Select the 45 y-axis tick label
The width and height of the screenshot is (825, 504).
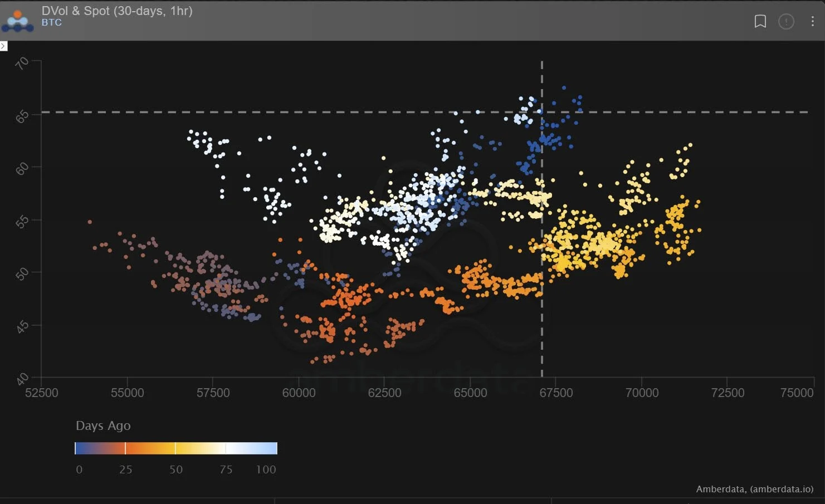pos(22,327)
